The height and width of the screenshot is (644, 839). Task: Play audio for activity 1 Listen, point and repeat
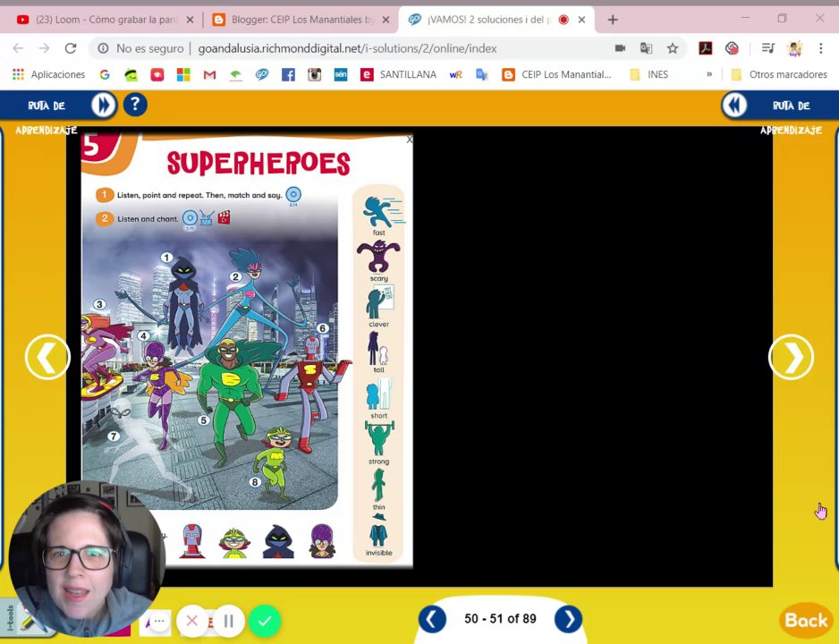(x=293, y=195)
